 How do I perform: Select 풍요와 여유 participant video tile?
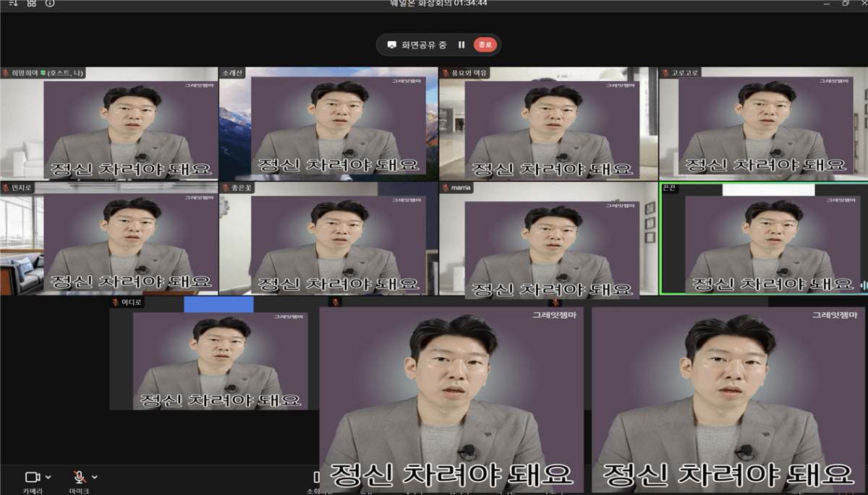click(548, 124)
